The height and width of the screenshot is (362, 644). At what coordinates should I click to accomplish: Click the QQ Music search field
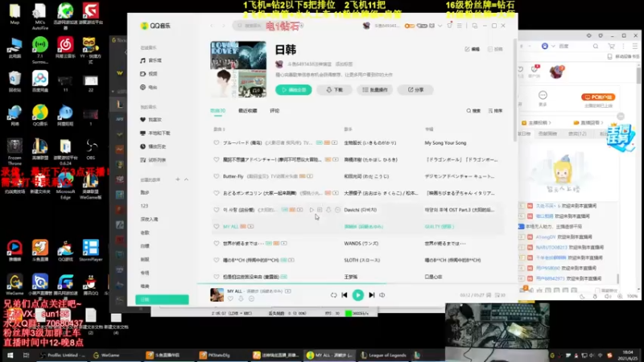(267, 26)
